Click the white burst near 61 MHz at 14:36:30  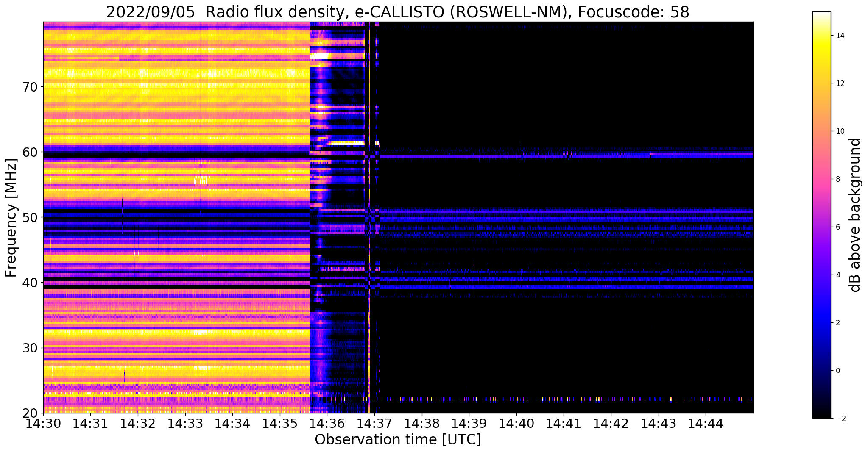(x=348, y=143)
